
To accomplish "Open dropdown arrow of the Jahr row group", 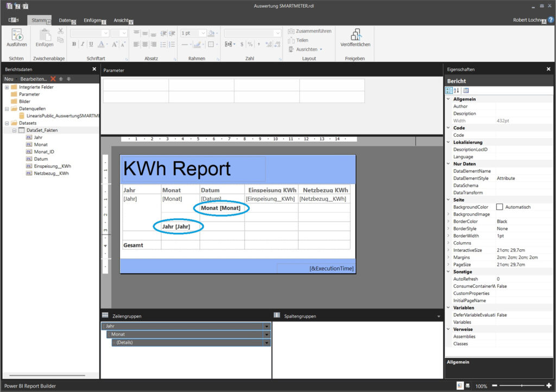I will (266, 326).
